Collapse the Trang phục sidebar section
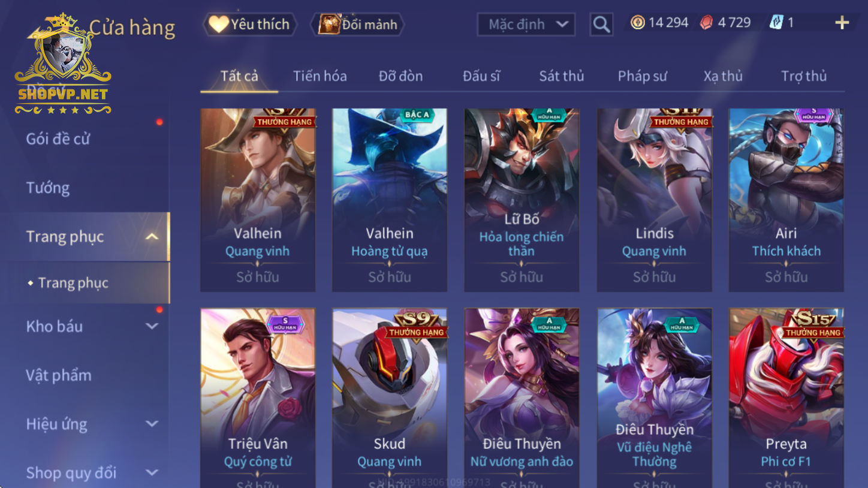Image resolution: width=868 pixels, height=488 pixels. click(x=152, y=237)
